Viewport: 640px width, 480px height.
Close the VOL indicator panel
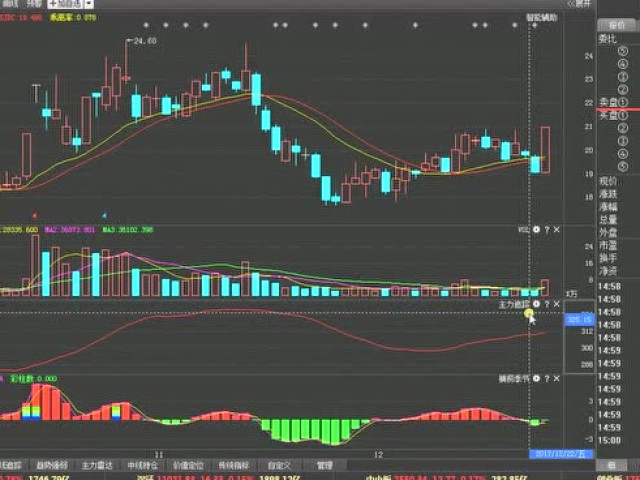(x=557, y=230)
